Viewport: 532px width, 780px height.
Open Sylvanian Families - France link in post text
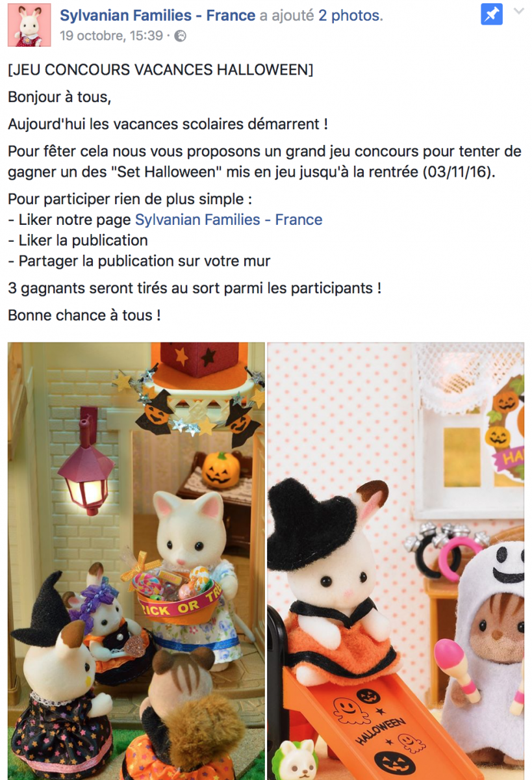click(228, 220)
